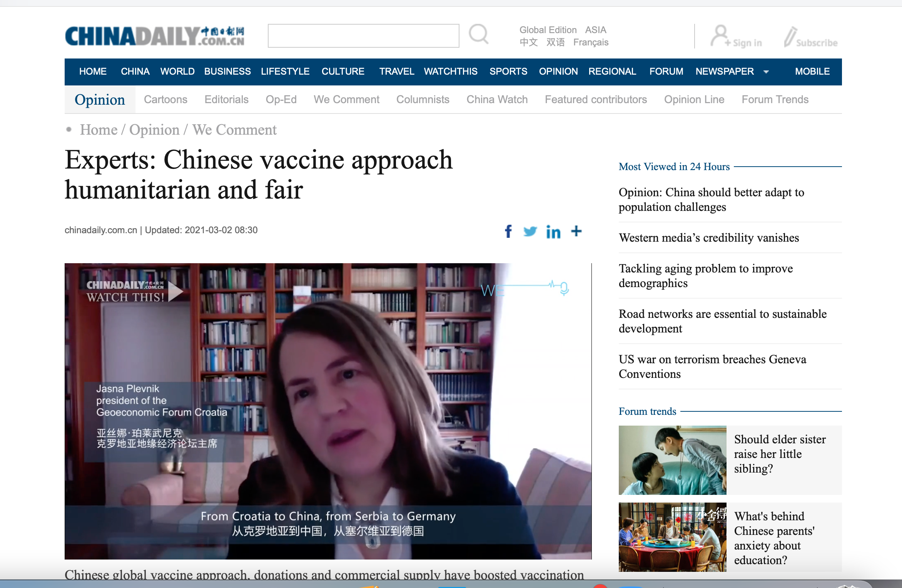902x588 pixels.
Task: Open the TRAVEL menu item
Action: click(397, 72)
